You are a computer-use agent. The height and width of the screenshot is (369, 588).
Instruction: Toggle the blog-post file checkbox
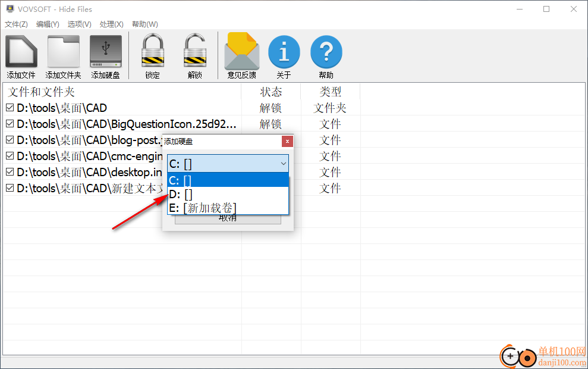pos(10,140)
